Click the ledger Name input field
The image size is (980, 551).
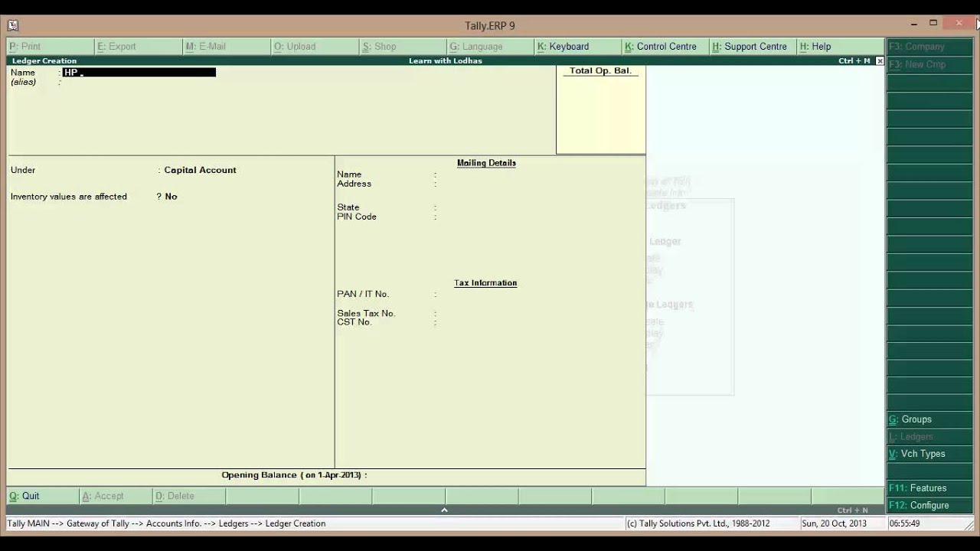point(139,73)
